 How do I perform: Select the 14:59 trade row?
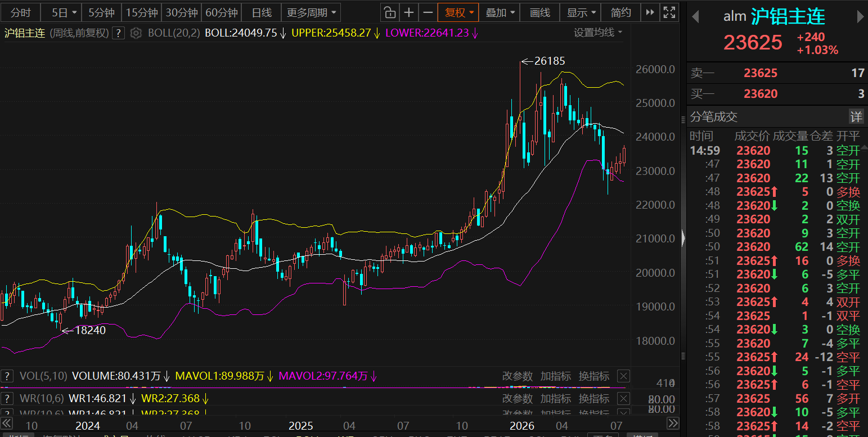(x=777, y=150)
